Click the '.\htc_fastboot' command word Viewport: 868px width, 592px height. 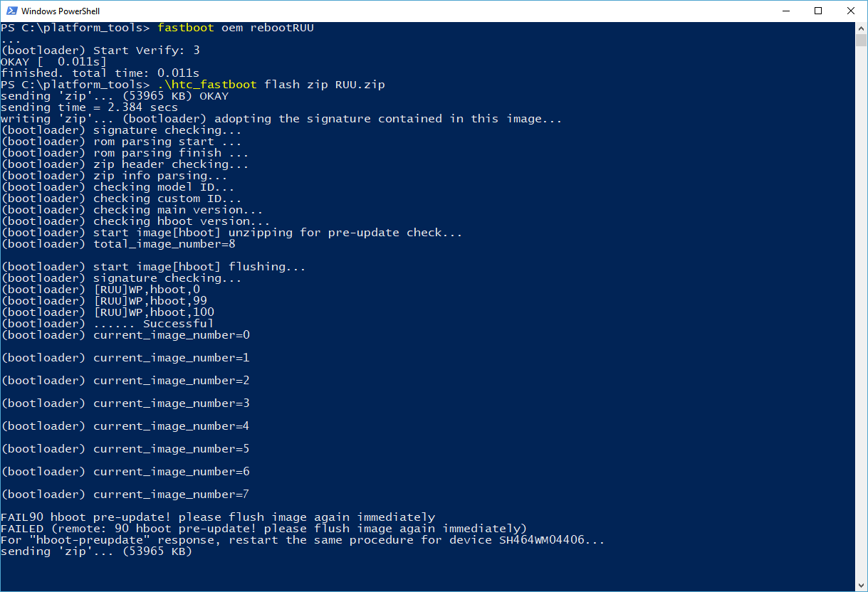click(207, 85)
